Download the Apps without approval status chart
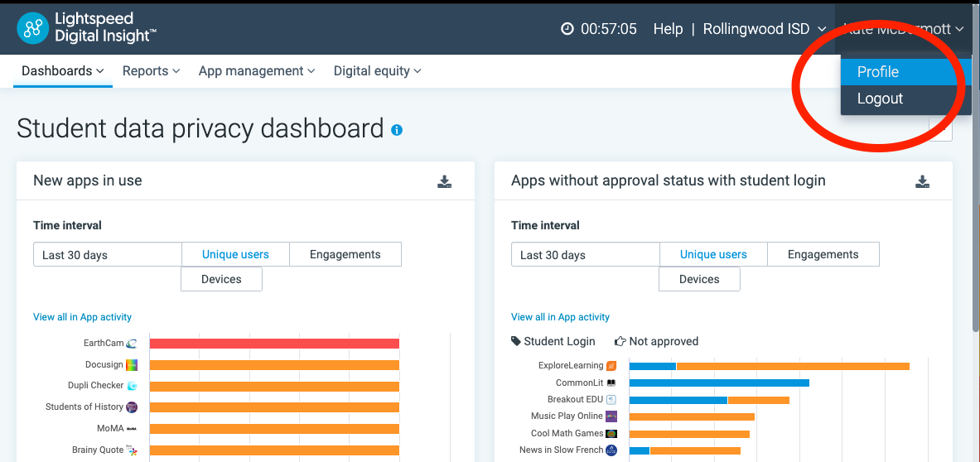The width and height of the screenshot is (980, 462). [x=922, y=181]
